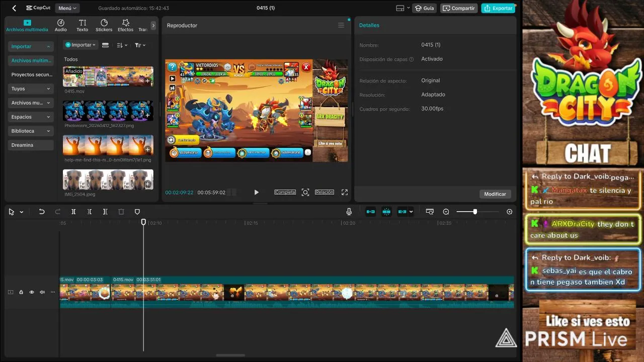Add IMG_2504.jpeg to timeline with plus icon
The height and width of the screenshot is (362, 644).
tap(147, 184)
